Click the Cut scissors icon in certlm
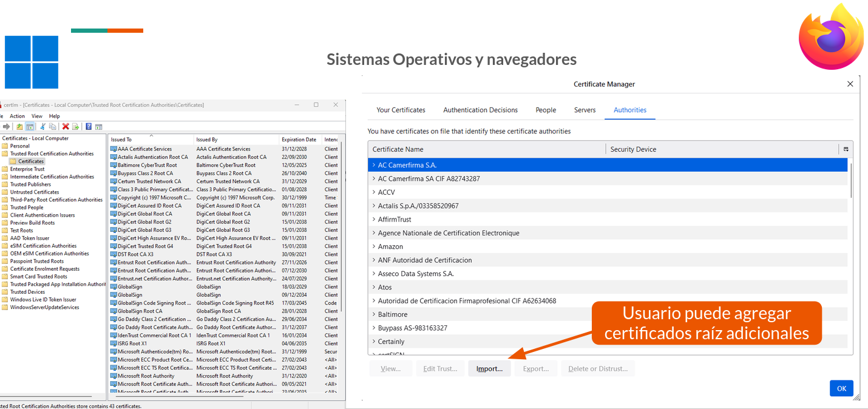Image resolution: width=868 pixels, height=409 pixels. click(43, 126)
